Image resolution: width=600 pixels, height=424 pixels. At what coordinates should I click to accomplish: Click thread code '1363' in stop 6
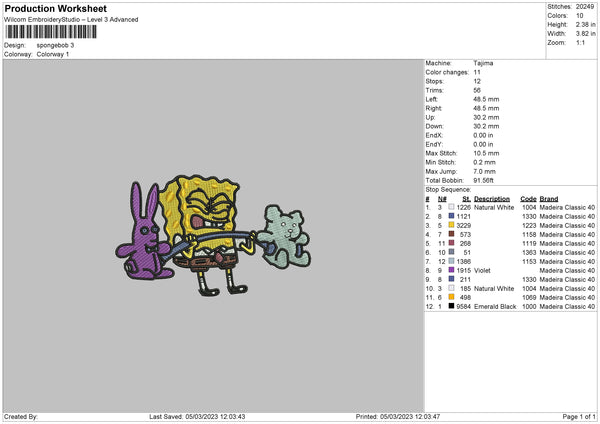529,252
